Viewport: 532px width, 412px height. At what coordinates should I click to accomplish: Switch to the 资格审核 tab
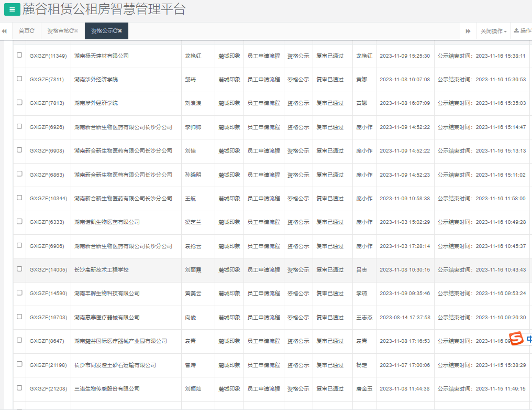(58, 31)
